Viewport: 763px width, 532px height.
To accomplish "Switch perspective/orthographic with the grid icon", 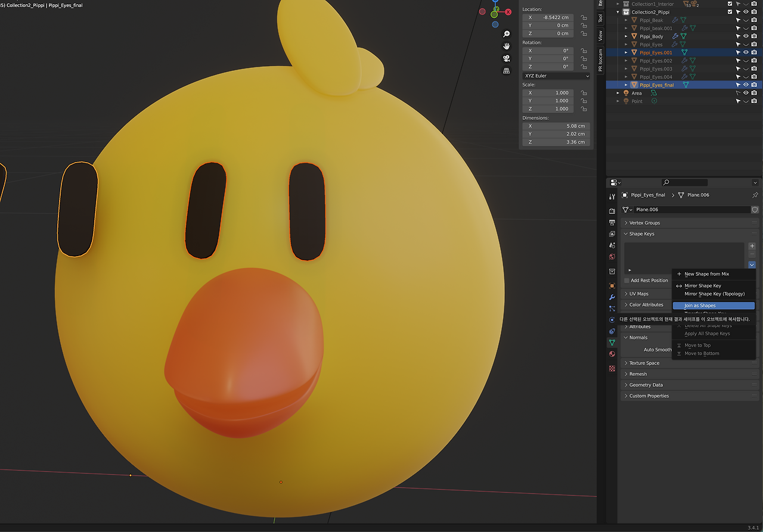I will tap(507, 70).
